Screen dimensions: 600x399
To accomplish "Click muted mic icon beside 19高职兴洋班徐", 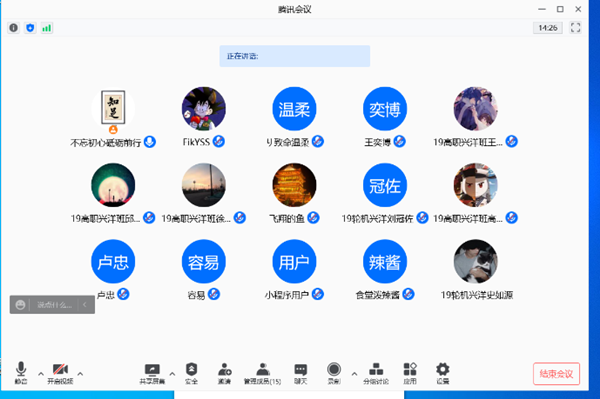I will [240, 218].
